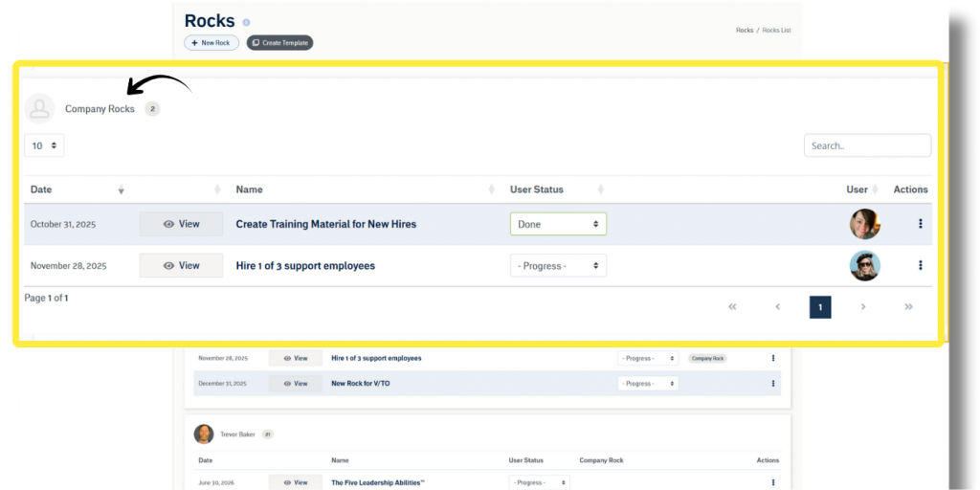Click user avatar on the October 31 row
980x490 pixels.
(x=865, y=224)
